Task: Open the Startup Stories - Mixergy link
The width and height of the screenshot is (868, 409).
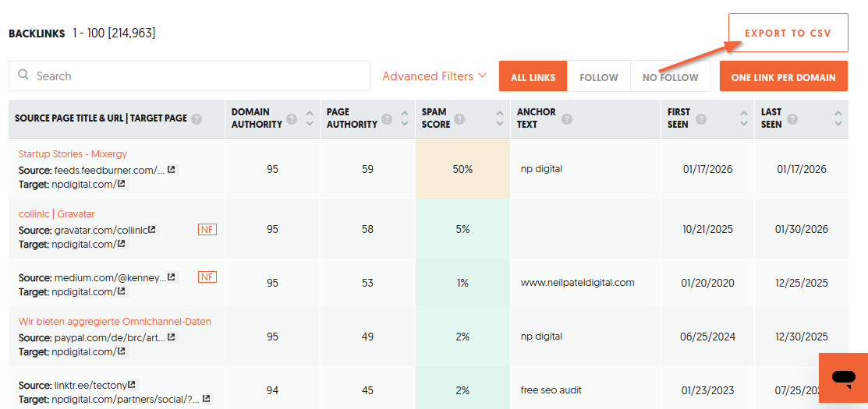Action: [73, 154]
